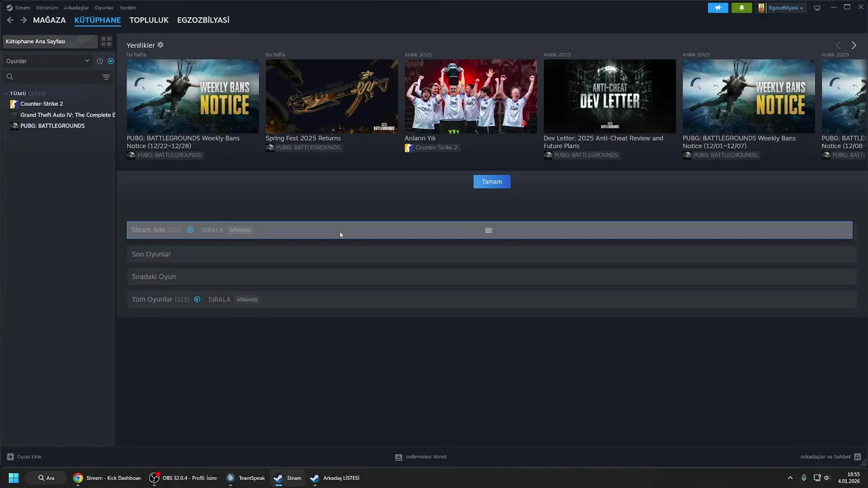The width and height of the screenshot is (868, 488).
Task: Click the microphone icon in system tray
Action: click(x=804, y=478)
